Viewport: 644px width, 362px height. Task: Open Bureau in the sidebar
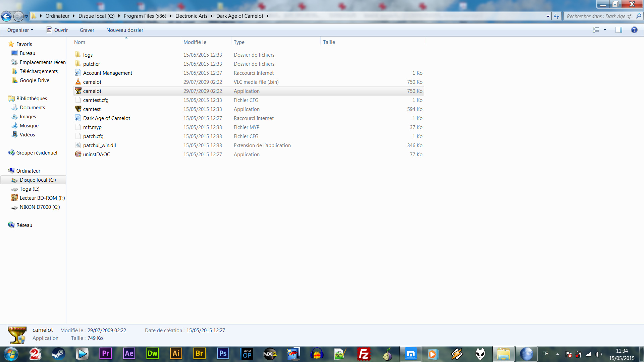click(x=28, y=53)
